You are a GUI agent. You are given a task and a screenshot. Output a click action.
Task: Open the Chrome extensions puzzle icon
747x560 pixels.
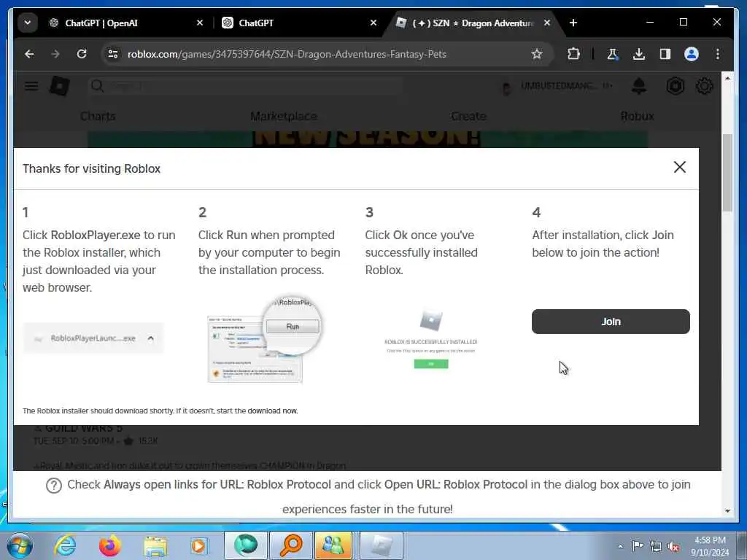(573, 54)
